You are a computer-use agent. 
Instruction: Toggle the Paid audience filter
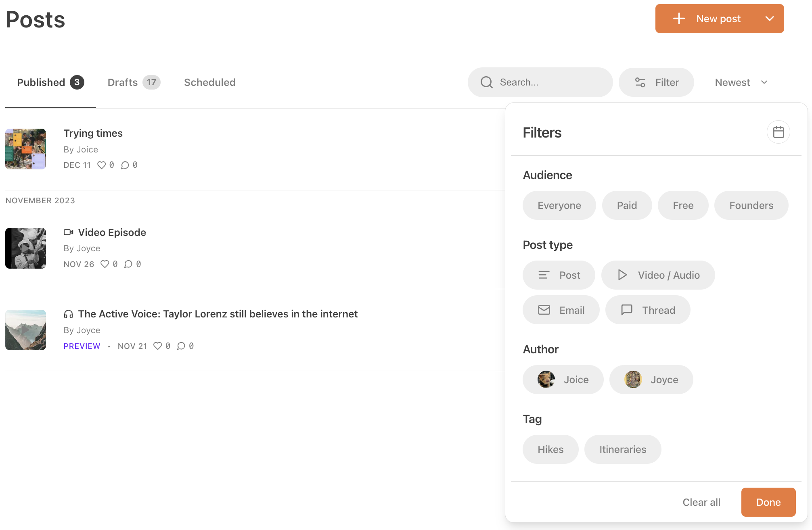coord(627,205)
